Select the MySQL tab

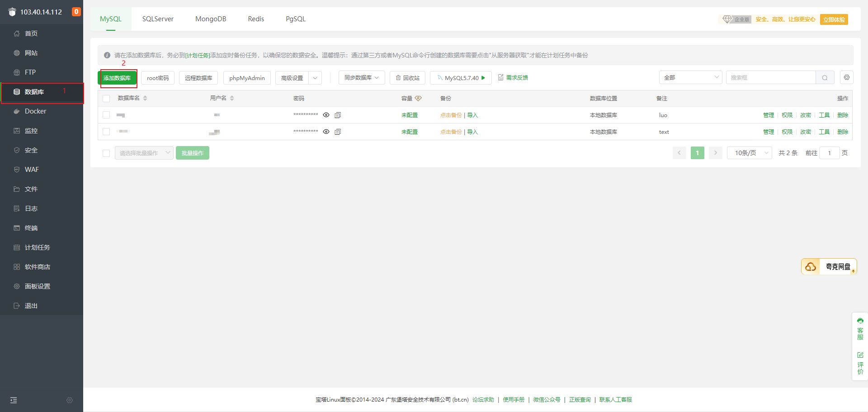111,19
